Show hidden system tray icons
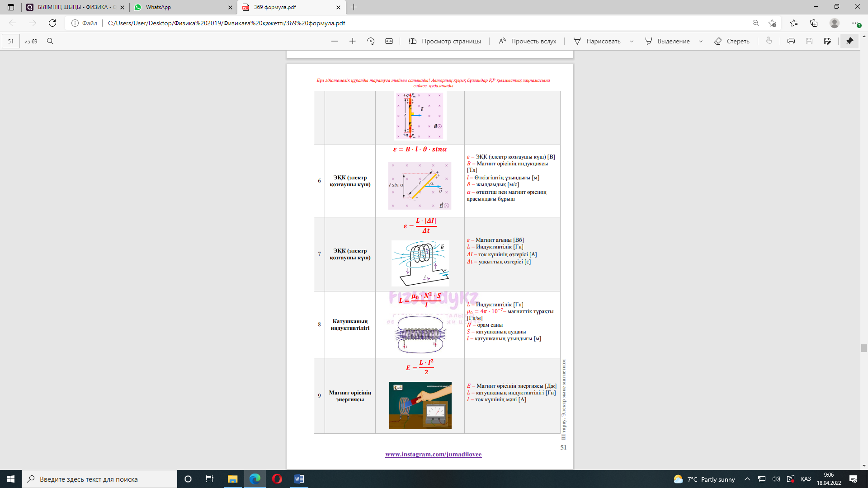This screenshot has width=868, height=488. coord(747,479)
